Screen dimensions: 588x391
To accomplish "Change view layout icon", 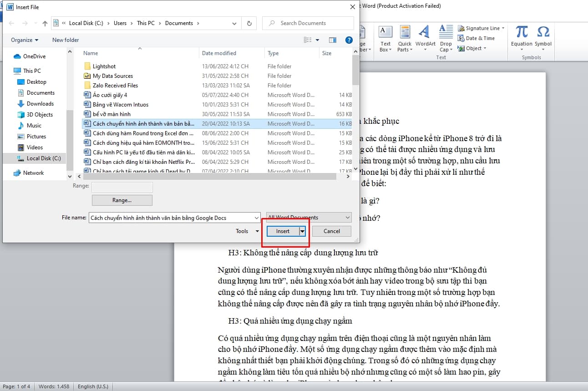I will [x=308, y=40].
